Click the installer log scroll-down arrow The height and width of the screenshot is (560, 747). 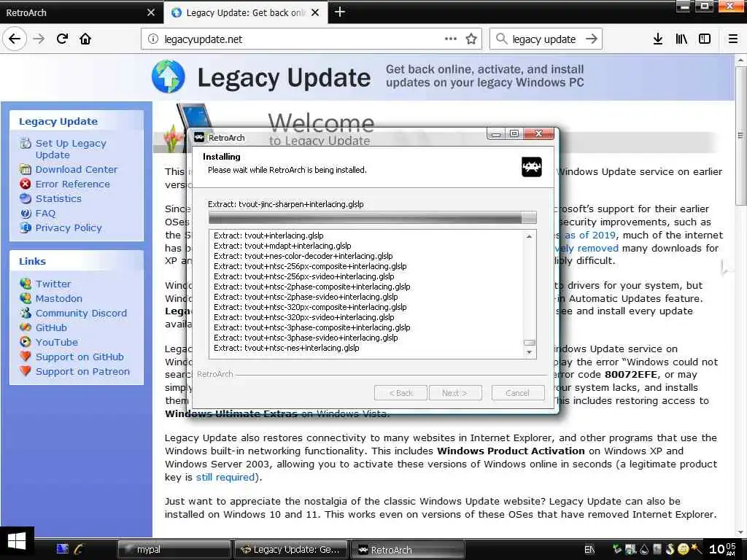pyautogui.click(x=529, y=352)
